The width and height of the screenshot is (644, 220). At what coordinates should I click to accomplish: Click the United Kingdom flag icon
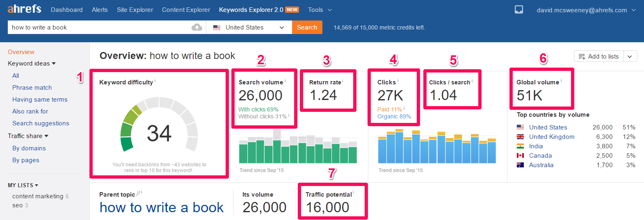(x=520, y=137)
